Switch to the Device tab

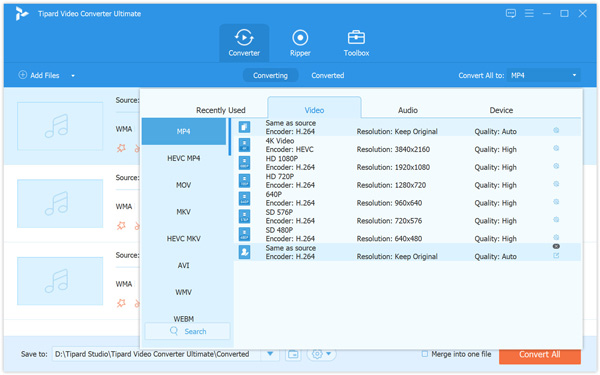click(501, 110)
